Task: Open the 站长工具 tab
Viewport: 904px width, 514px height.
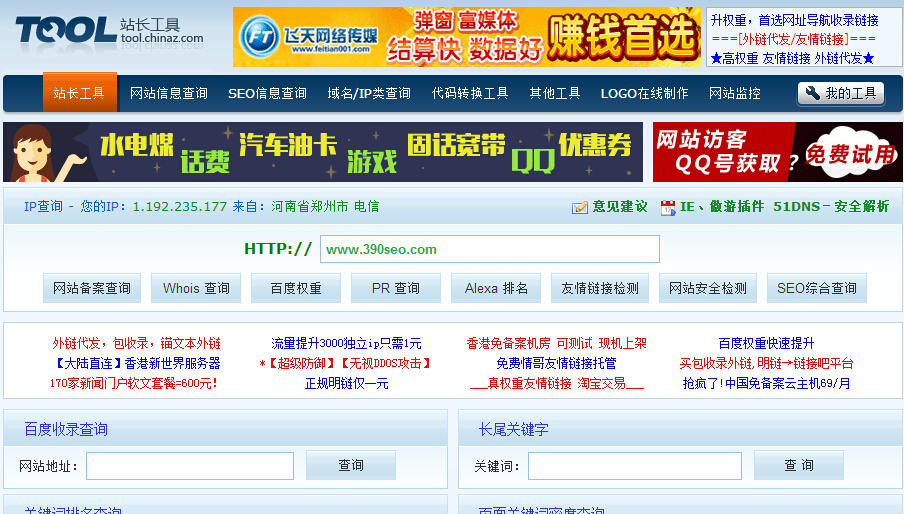Action: (79, 93)
